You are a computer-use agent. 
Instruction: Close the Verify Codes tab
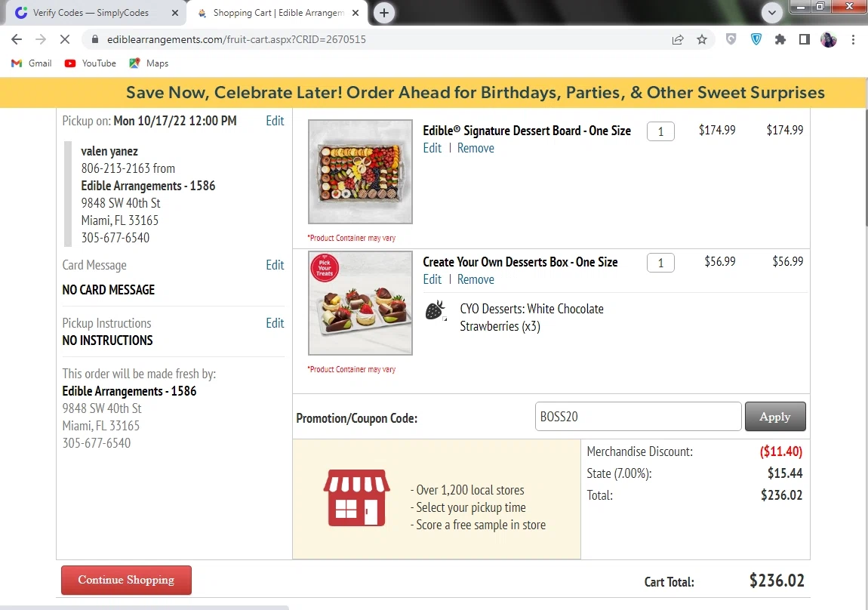pos(175,13)
